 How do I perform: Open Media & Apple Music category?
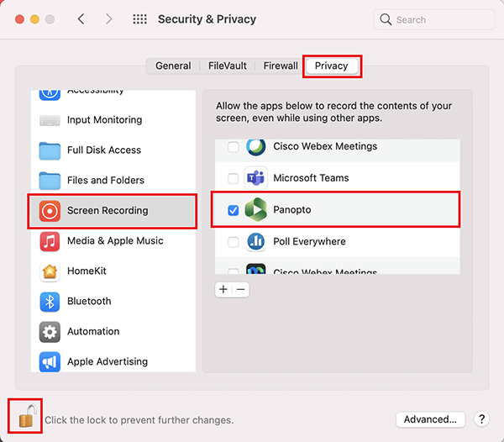(x=113, y=241)
